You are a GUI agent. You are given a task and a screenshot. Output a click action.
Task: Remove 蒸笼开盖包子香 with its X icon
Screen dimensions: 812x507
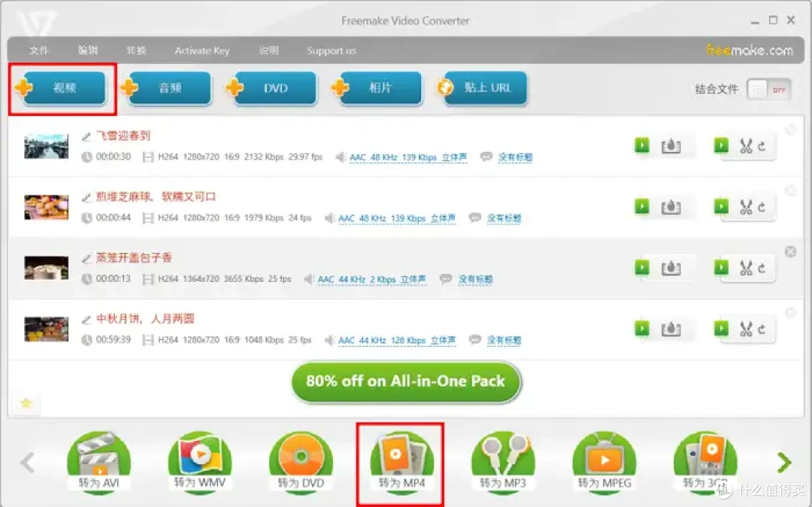(x=790, y=252)
